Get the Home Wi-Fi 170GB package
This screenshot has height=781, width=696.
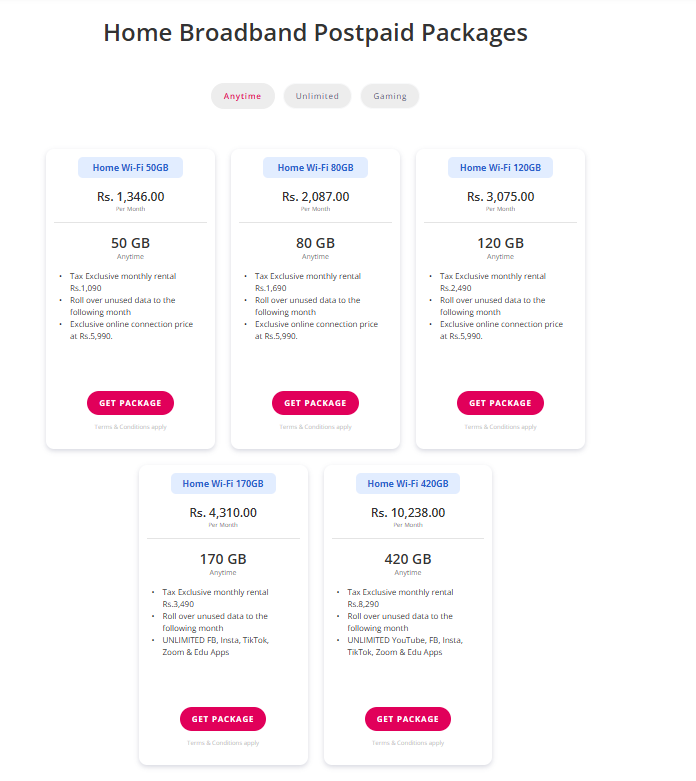(223, 719)
